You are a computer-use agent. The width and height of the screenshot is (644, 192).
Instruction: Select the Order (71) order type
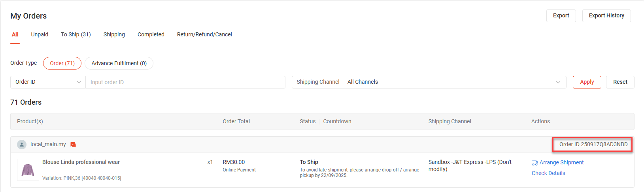[62, 63]
